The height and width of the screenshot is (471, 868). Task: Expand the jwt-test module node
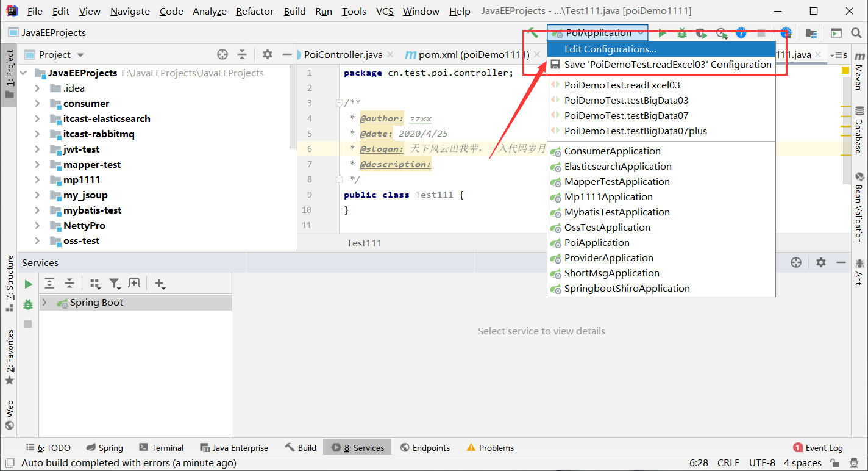[x=38, y=149]
